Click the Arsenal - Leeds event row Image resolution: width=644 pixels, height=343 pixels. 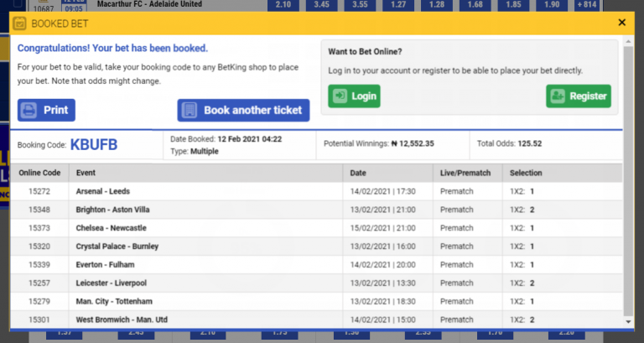click(316, 191)
